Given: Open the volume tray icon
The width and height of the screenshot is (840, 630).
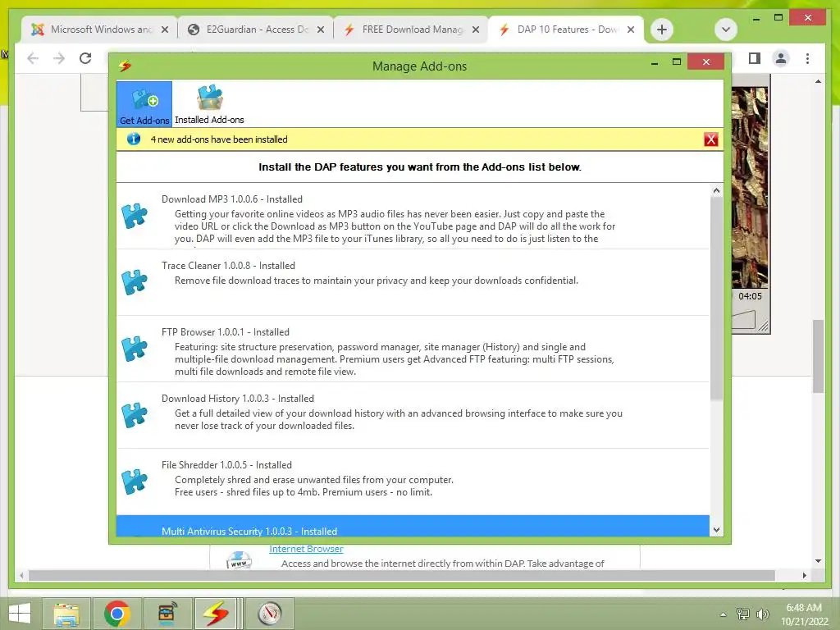Looking at the screenshot, I should (763, 614).
